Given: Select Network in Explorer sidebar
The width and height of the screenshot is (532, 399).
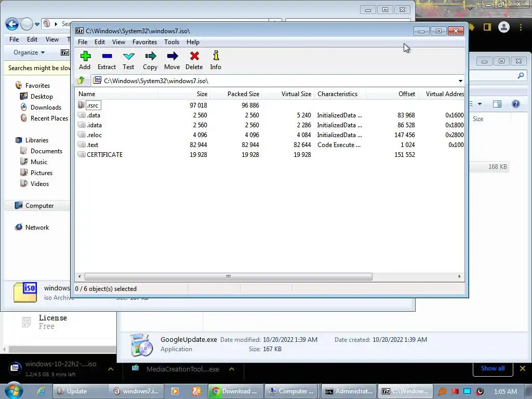Looking at the screenshot, I should (x=32, y=228).
